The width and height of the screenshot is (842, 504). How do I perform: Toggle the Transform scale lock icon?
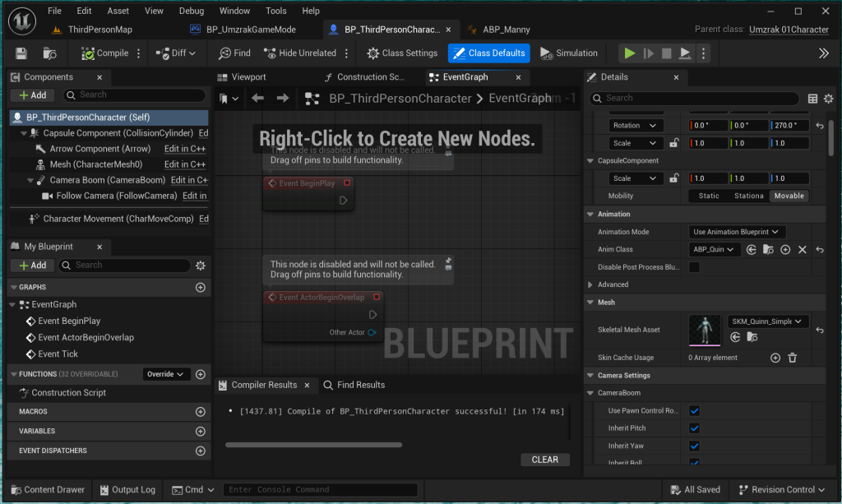(673, 143)
